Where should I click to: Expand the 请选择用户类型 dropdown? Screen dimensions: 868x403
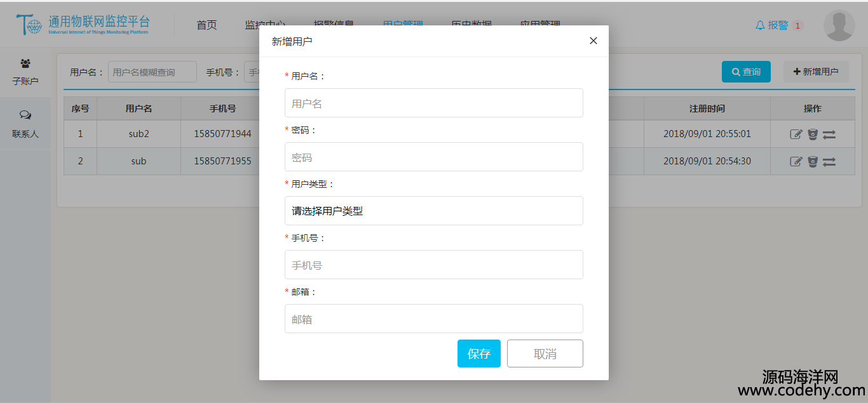tap(433, 211)
